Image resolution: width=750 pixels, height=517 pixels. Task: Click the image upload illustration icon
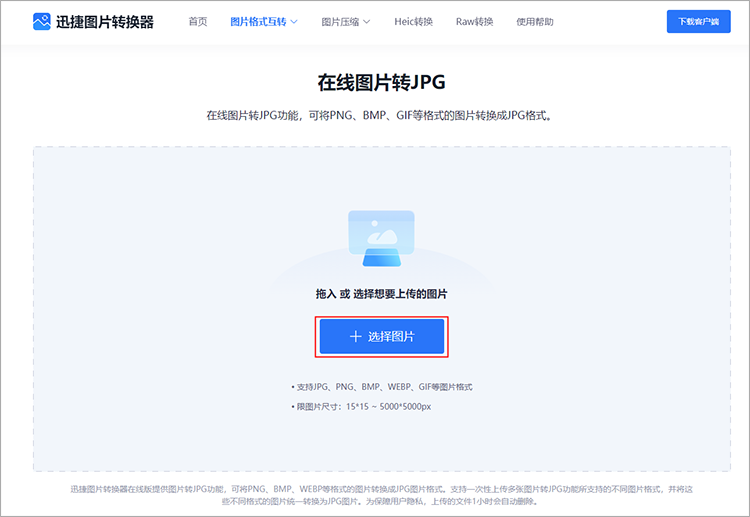[x=381, y=238]
